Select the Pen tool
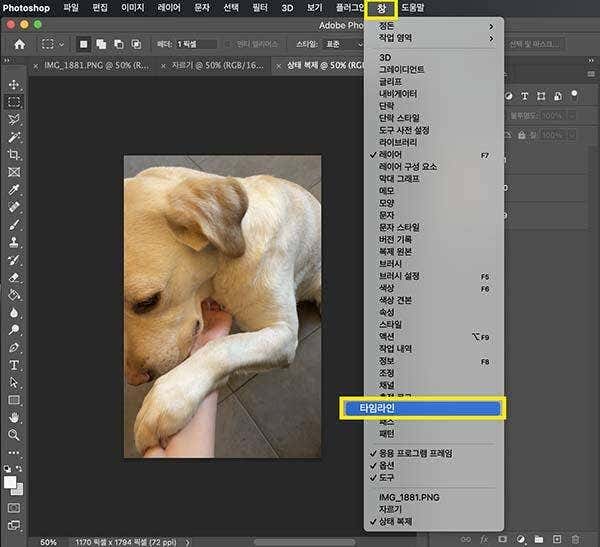 click(x=14, y=347)
